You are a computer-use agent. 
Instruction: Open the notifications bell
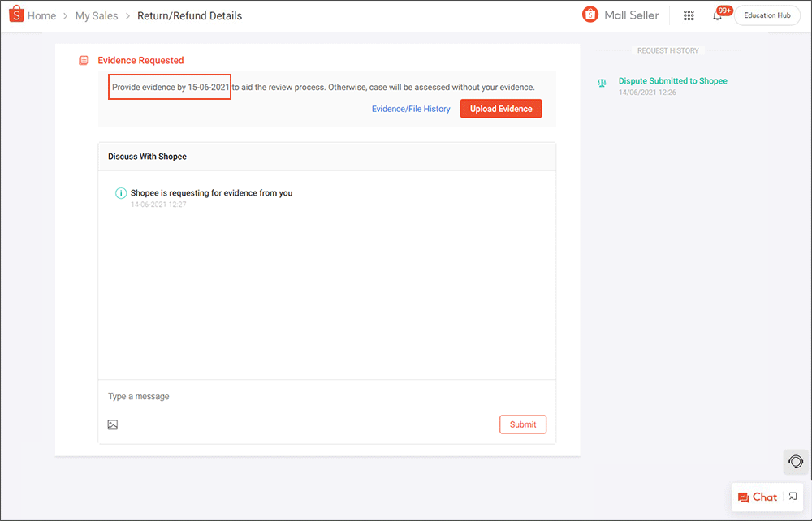(717, 15)
